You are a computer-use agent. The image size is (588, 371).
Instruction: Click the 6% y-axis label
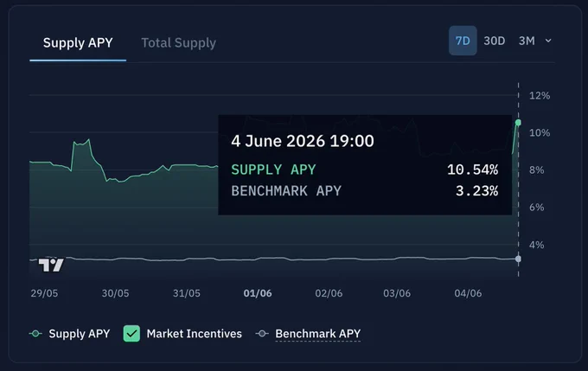[x=537, y=208]
